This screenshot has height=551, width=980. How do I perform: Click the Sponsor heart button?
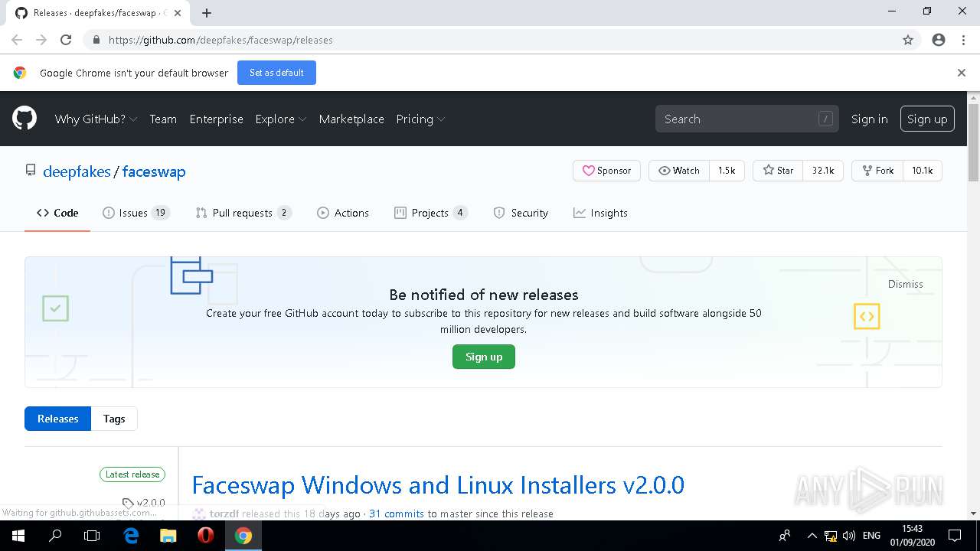coord(606,171)
